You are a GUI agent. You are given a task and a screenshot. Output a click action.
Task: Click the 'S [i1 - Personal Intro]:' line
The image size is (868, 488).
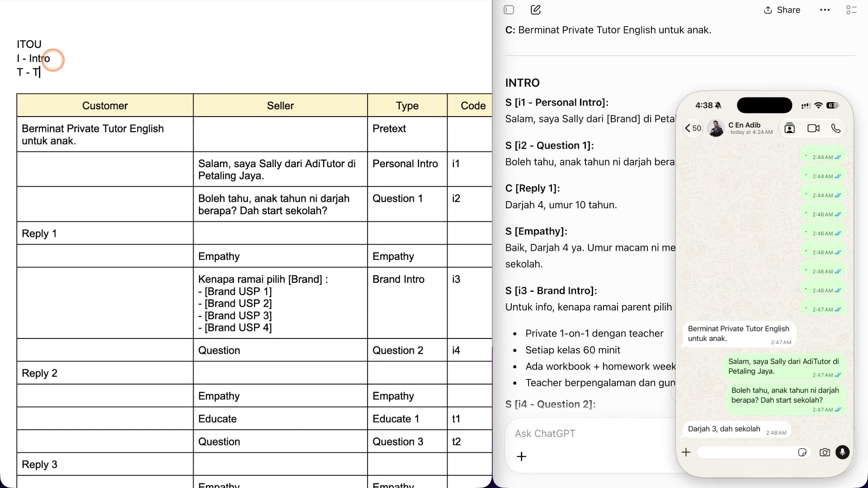557,103
